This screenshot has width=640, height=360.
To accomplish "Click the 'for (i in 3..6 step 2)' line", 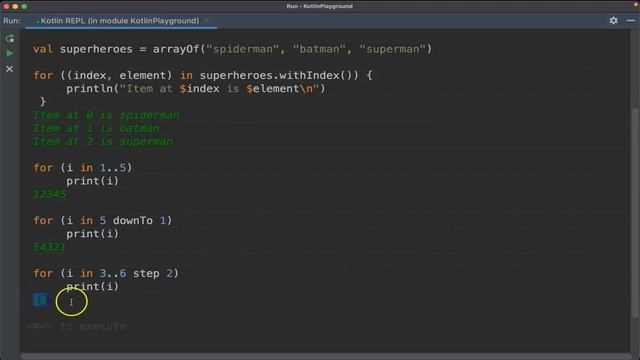I will [x=106, y=273].
